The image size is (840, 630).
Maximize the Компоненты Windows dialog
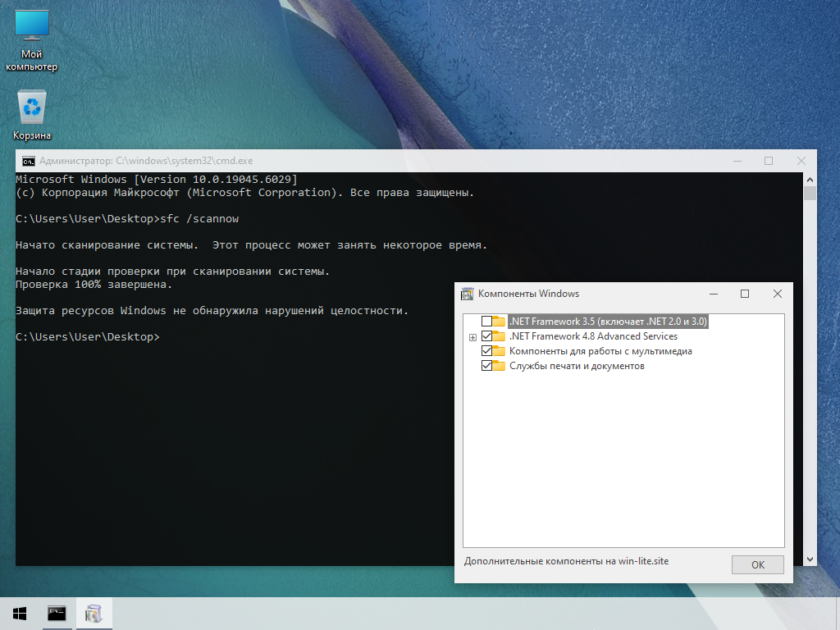[x=745, y=294]
